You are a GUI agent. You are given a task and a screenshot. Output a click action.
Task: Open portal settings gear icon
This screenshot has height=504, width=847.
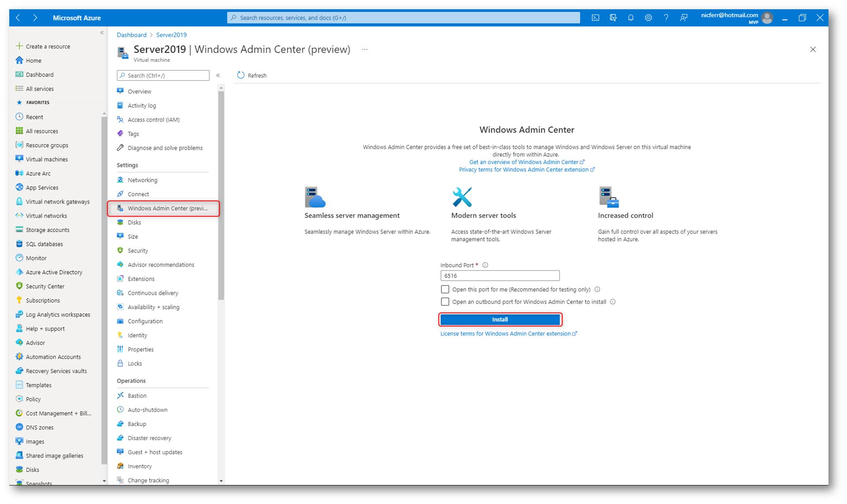[x=648, y=18]
